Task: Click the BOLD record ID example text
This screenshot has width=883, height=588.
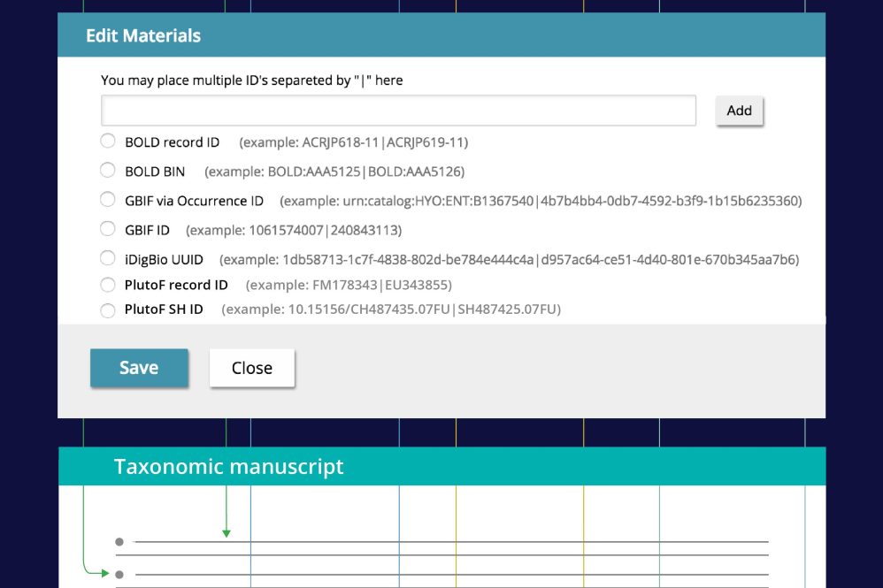Action: (x=354, y=142)
